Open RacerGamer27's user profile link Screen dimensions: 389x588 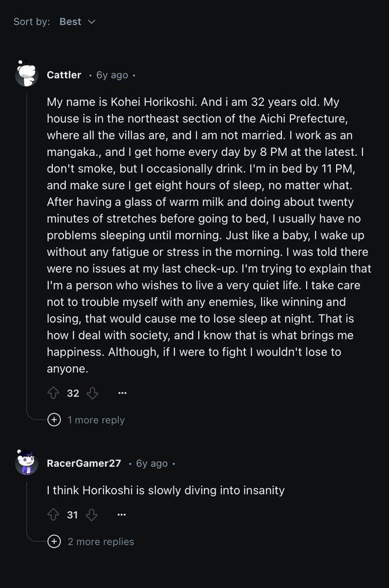pos(83,463)
